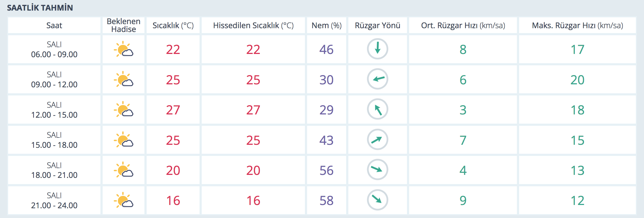Click the wind direction arrow for 12.00 - 15.00
644x218 pixels.
pos(377,109)
